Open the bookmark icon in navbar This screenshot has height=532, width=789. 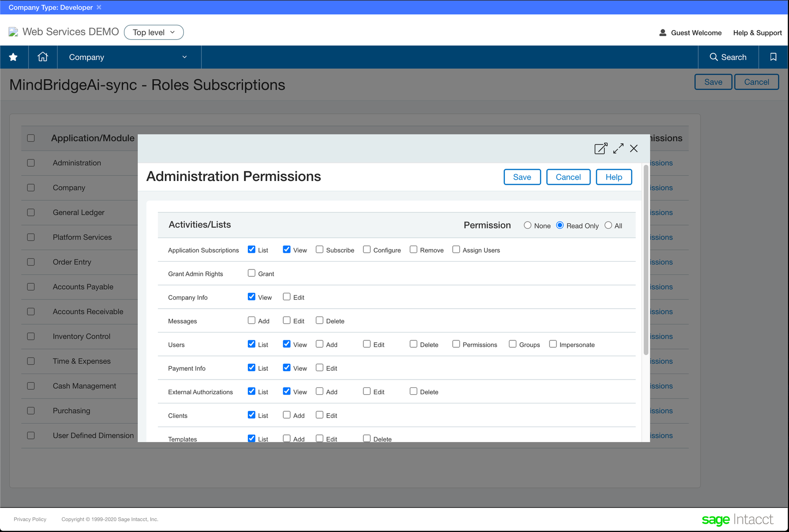(773, 57)
